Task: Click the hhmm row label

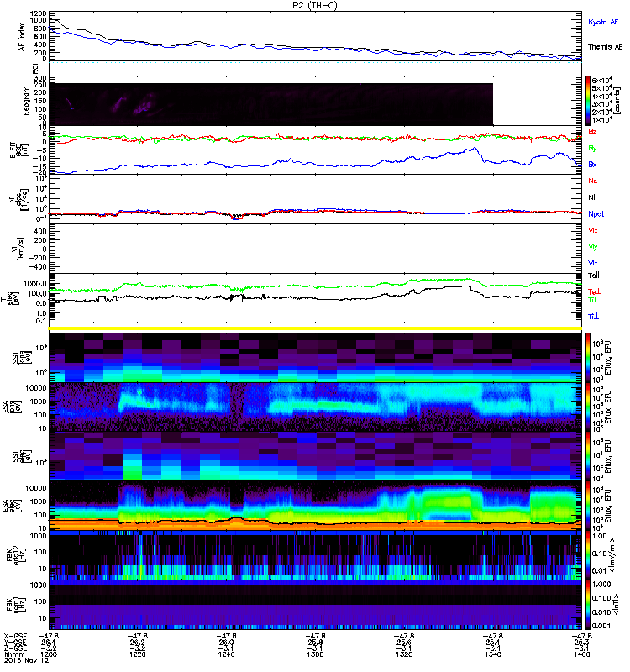Action: pos(13,654)
